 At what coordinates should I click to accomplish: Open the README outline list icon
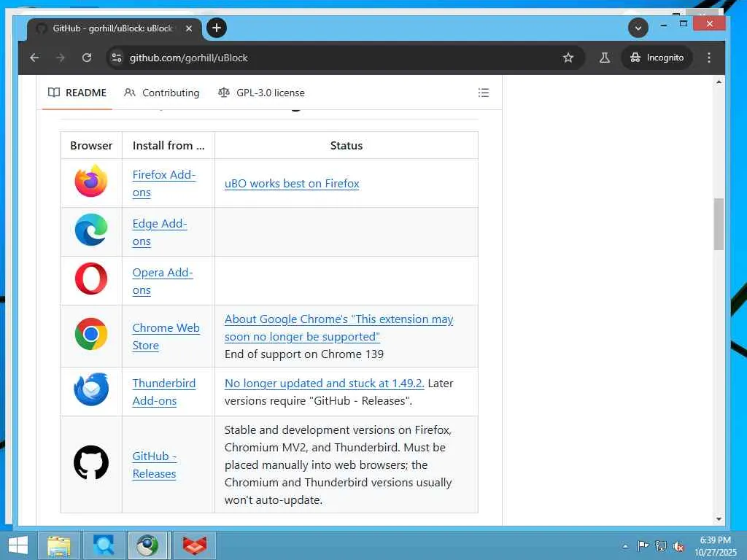[484, 93]
